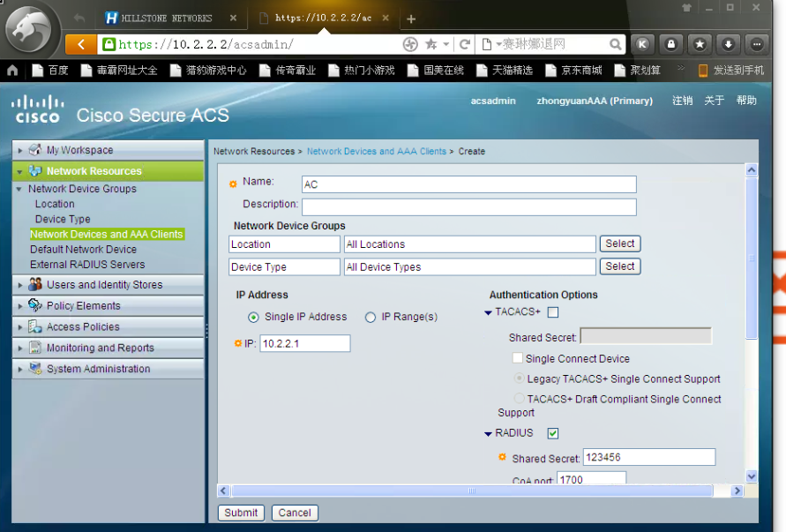Click the Network Resources icon
This screenshot has width=786, height=532.
(35, 170)
